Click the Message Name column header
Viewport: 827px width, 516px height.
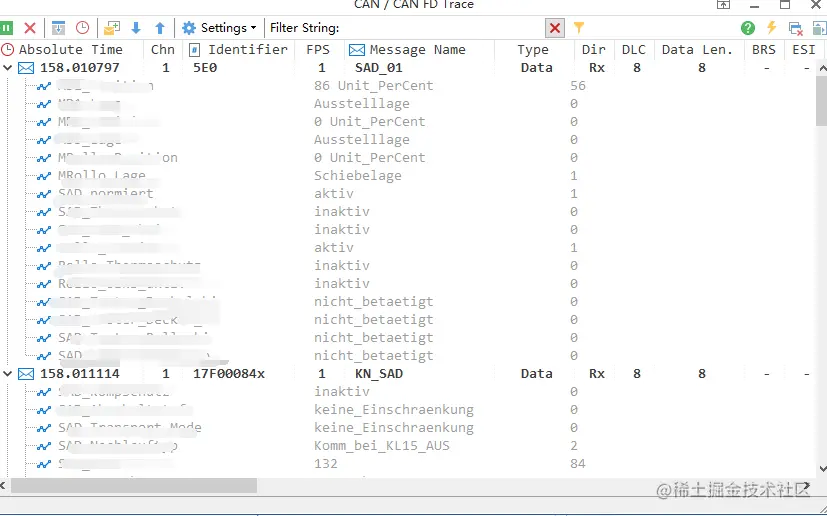pyautogui.click(x=418, y=50)
